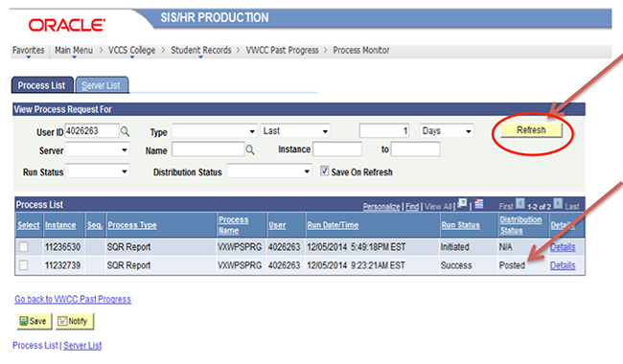Viewport: 623px width, 364px height.
Task: Sort by Run Date/Time column header
Action: (333, 225)
